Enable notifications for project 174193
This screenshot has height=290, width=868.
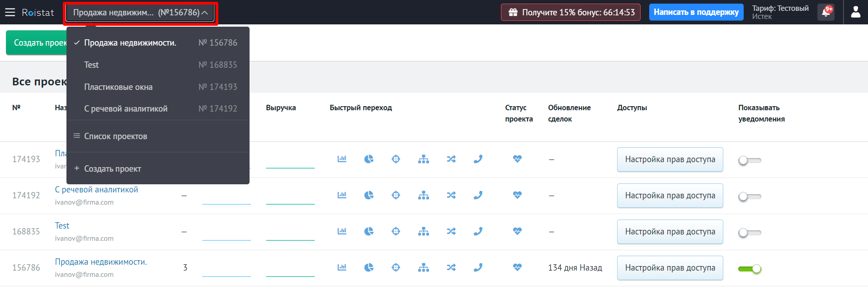click(x=750, y=160)
